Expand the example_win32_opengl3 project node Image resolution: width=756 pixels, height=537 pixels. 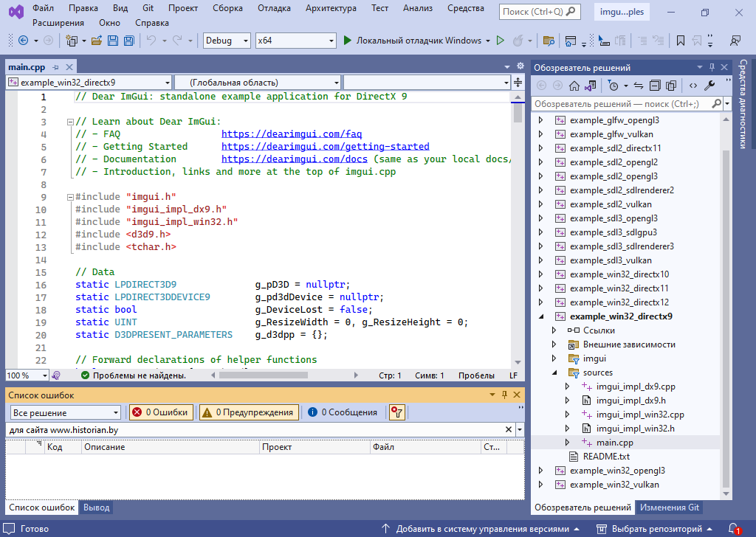pyautogui.click(x=540, y=471)
